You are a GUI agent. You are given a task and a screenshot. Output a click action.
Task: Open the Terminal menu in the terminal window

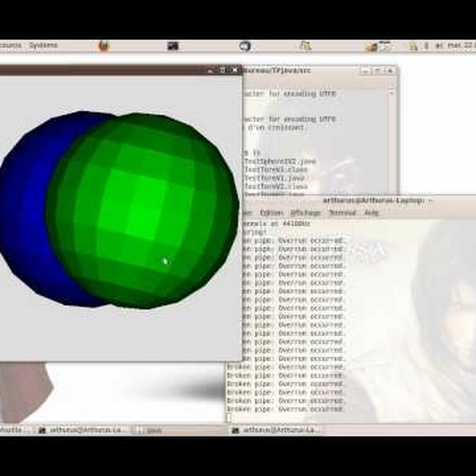click(x=342, y=213)
